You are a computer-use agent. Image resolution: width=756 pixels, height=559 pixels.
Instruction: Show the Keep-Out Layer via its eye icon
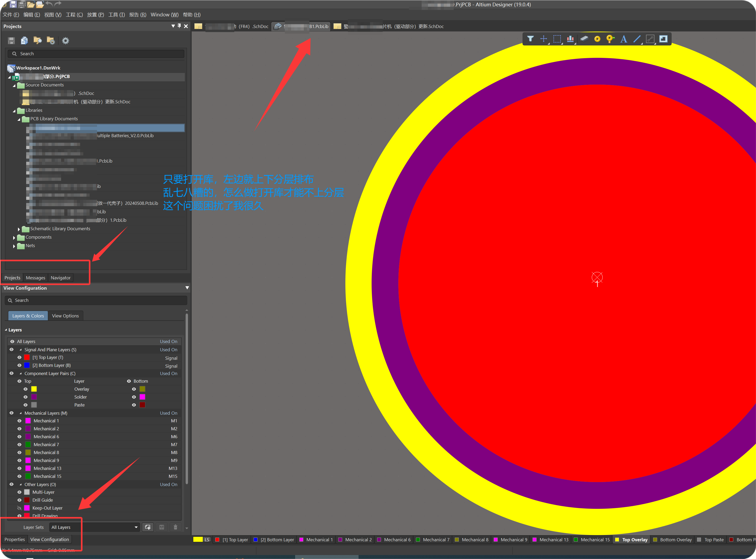click(19, 508)
